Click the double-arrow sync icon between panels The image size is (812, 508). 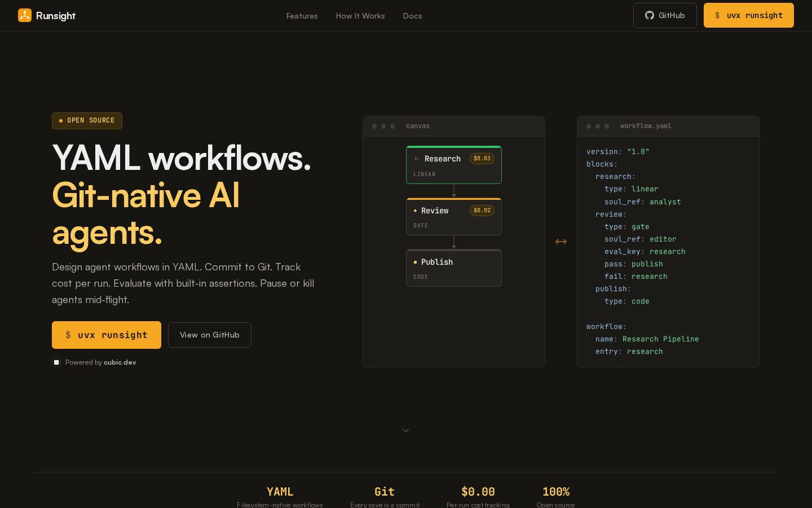pyautogui.click(x=561, y=242)
